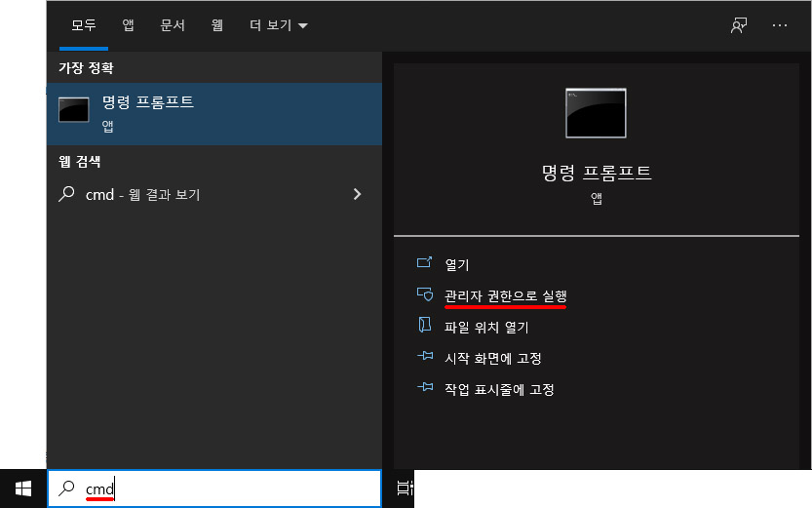Click the pin icon beside 작업 표시줄에 고정
Viewport: 812px width, 508px height.
[x=425, y=387]
